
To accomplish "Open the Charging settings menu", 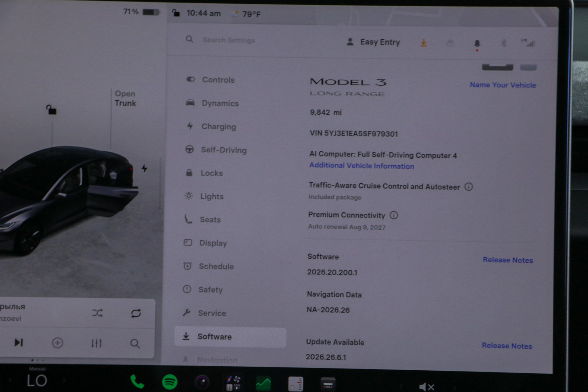I will tap(211, 126).
